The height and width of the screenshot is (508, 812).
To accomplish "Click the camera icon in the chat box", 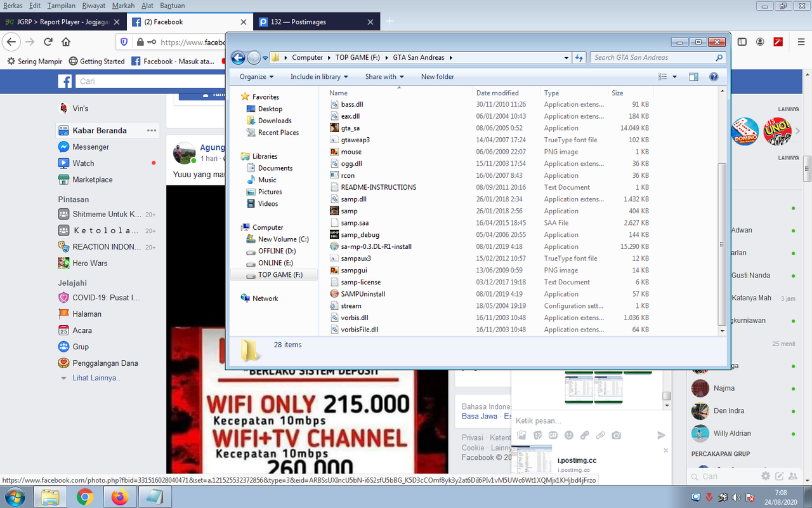I will pyautogui.click(x=616, y=436).
